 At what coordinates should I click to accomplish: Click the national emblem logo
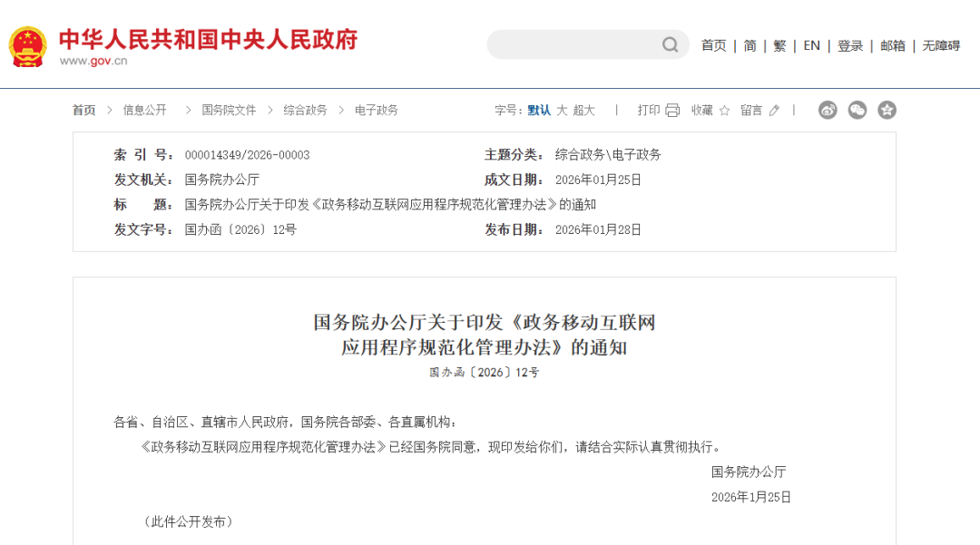coord(27,45)
